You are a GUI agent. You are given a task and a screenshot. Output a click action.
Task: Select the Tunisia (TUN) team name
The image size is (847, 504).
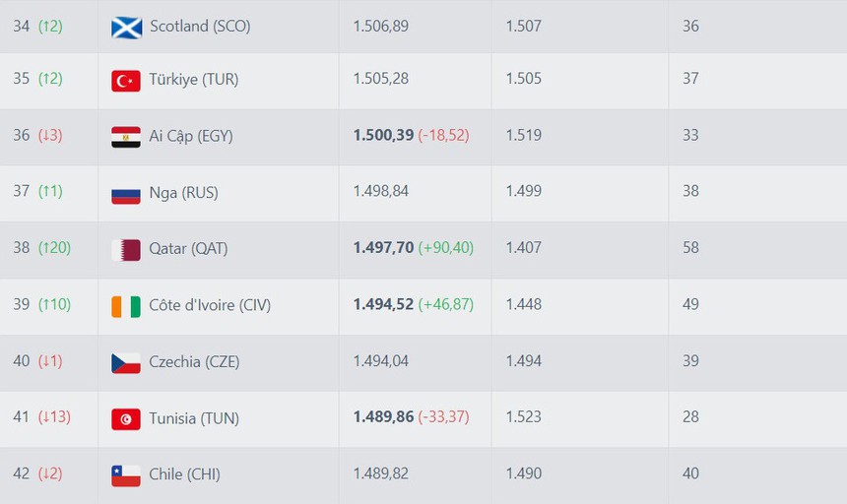click(194, 418)
